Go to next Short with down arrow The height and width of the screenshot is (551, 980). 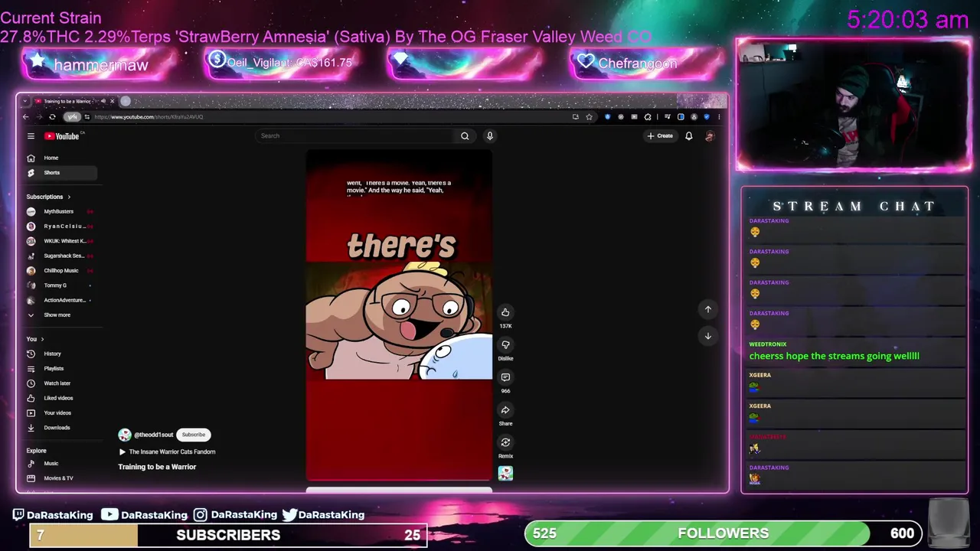[708, 336]
